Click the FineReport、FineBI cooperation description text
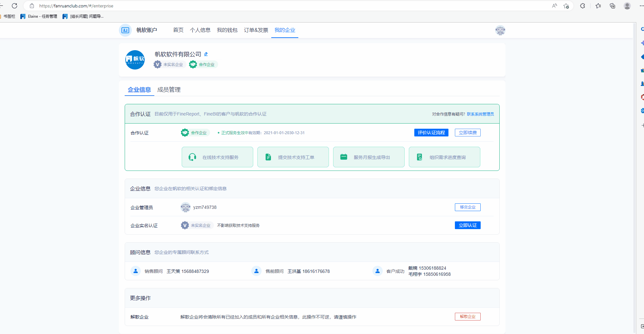 [x=211, y=114]
